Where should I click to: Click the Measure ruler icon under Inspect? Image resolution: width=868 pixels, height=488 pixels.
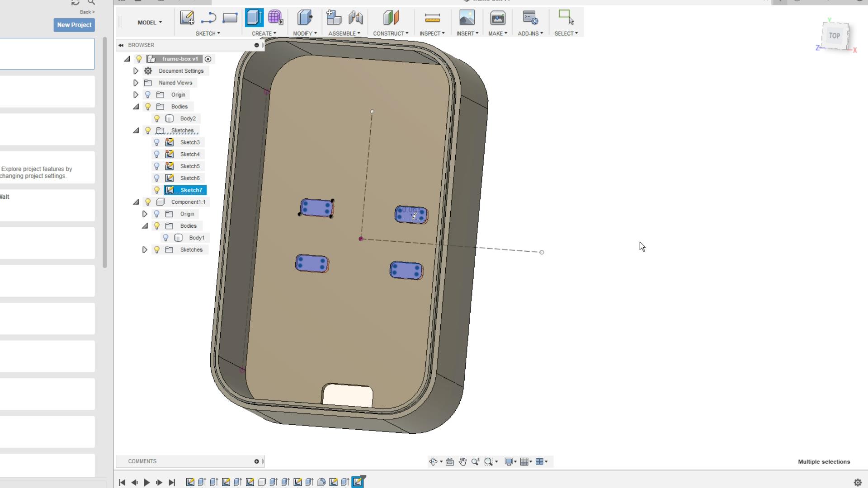point(432,18)
